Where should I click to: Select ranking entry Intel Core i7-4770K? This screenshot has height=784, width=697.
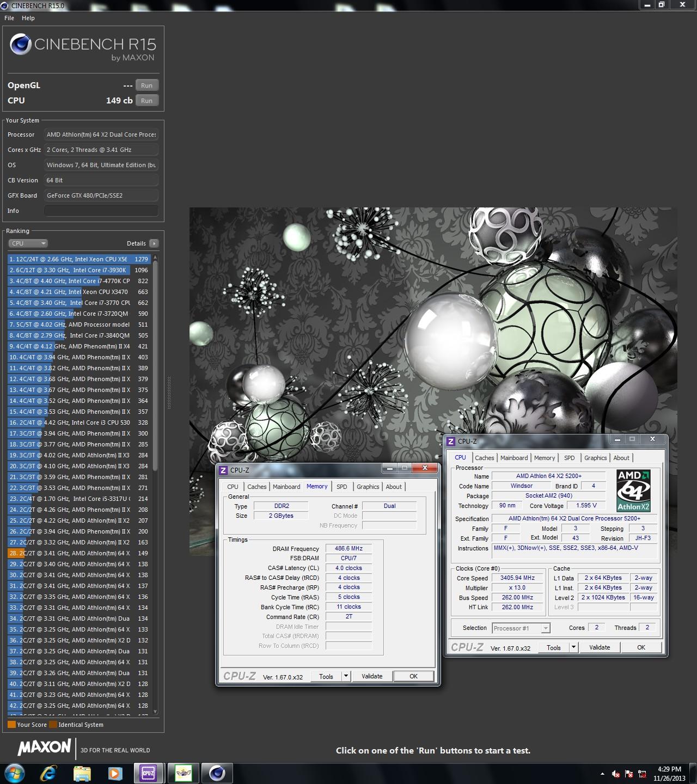point(79,281)
